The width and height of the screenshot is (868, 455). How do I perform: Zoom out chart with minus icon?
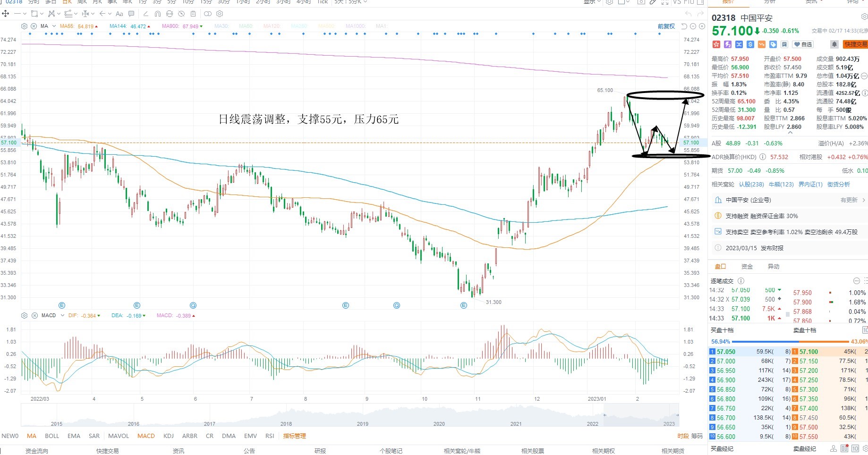[x=693, y=26]
